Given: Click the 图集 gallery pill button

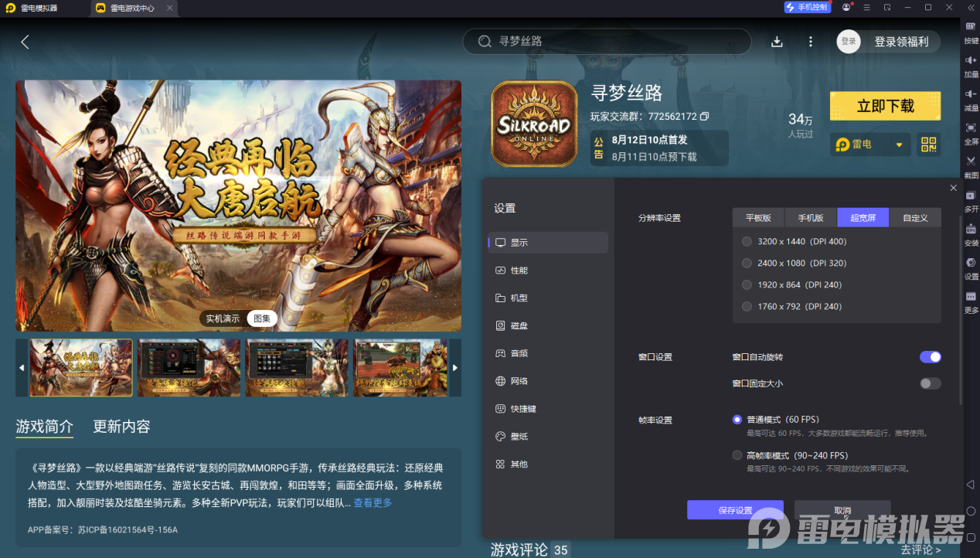Looking at the screenshot, I should pos(262,318).
